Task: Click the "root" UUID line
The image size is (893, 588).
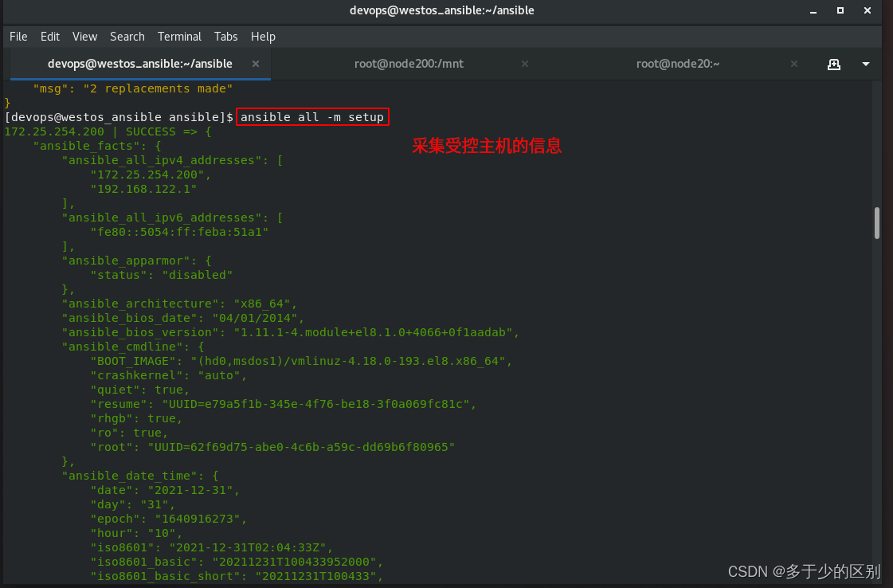Action: pos(272,447)
